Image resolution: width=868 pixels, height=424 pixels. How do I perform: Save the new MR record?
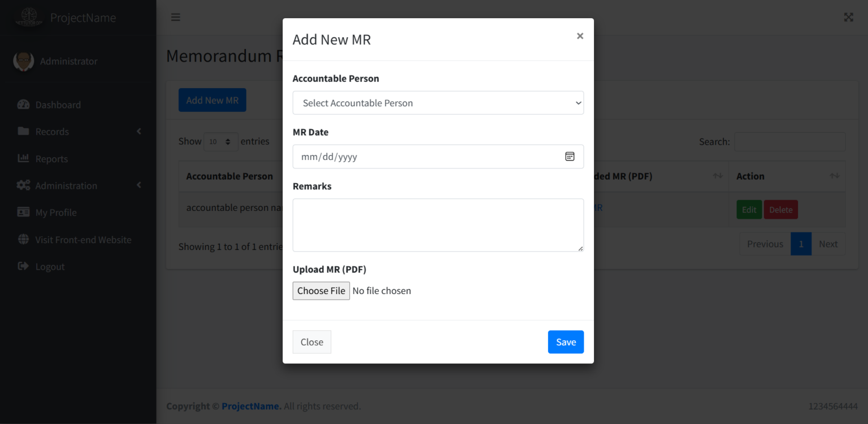coord(566,341)
